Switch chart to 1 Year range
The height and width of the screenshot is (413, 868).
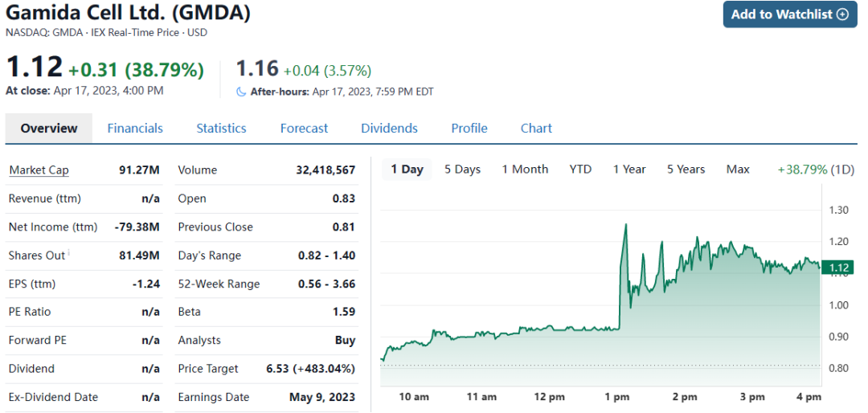pos(629,170)
